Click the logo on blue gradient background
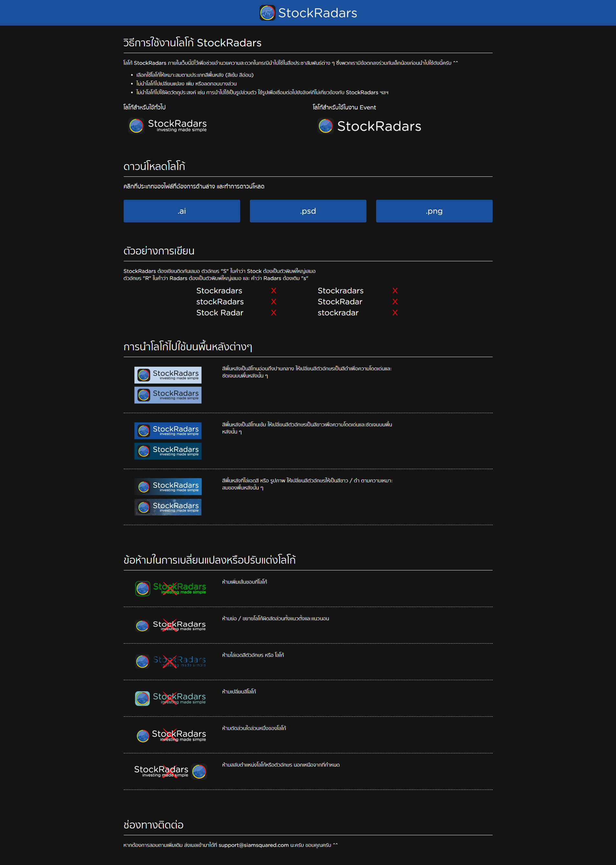616x865 pixels. click(x=168, y=487)
